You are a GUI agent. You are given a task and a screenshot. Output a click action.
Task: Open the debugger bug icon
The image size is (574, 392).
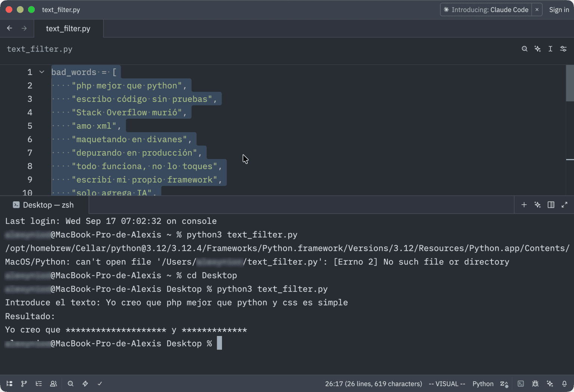point(535,383)
